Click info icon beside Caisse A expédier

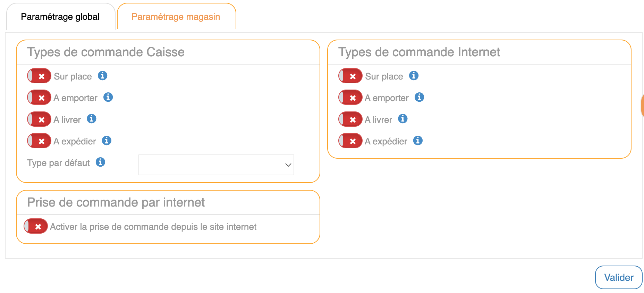point(107,141)
